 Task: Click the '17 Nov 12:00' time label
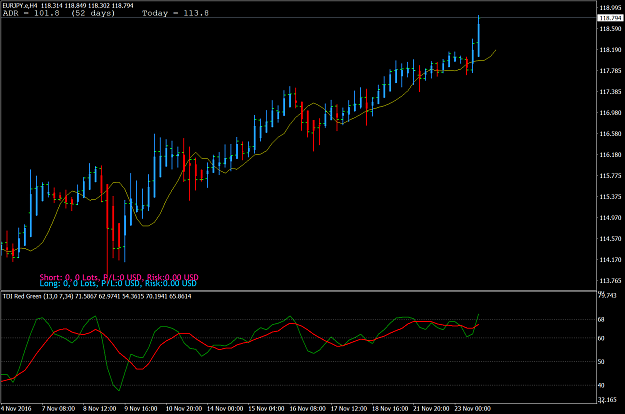(x=349, y=409)
